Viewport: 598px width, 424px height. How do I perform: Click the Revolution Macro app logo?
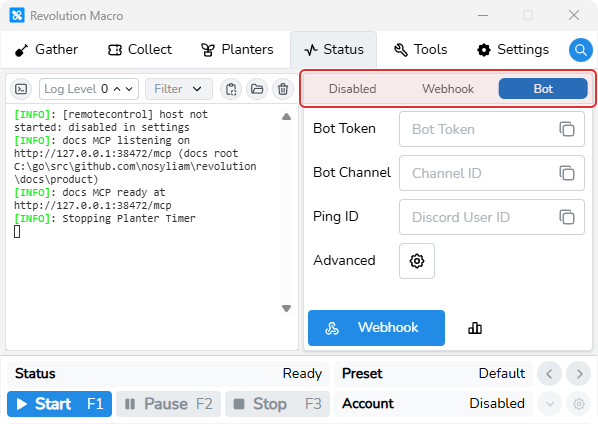[x=17, y=16]
